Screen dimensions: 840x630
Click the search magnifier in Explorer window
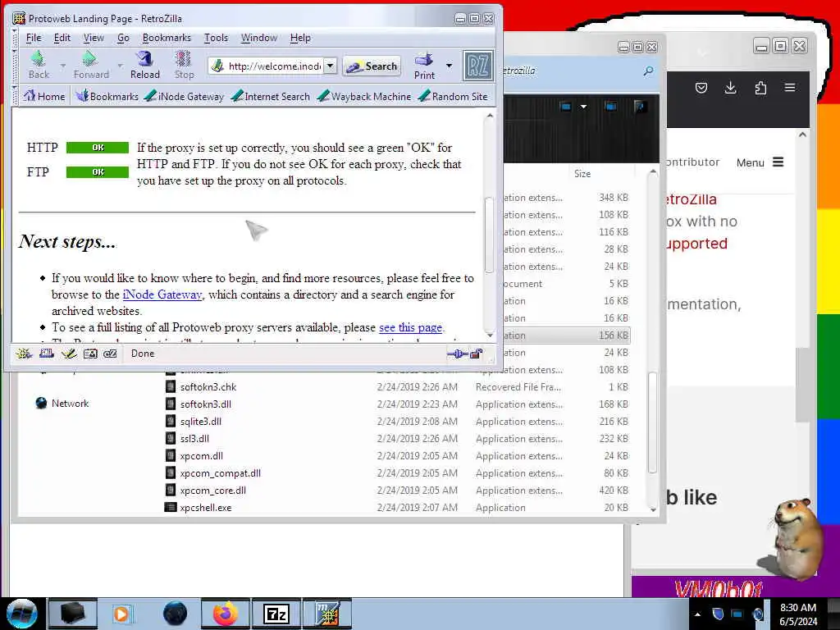pos(648,71)
